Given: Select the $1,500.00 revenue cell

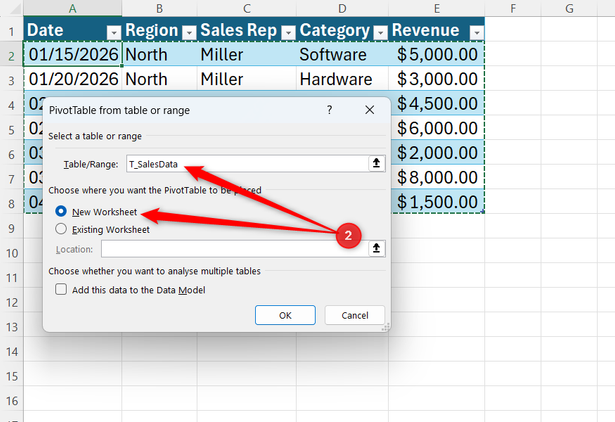Looking at the screenshot, I should 437,202.
